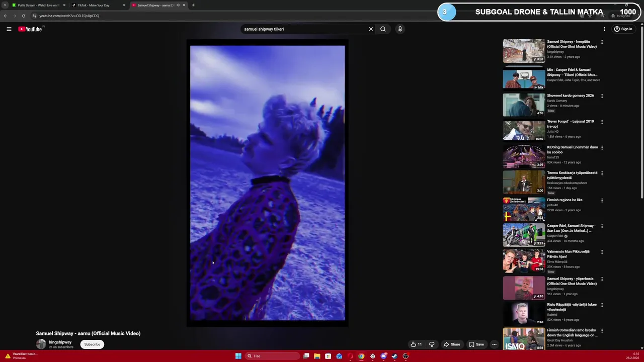Open YouTube settings three-dot menu in header
The height and width of the screenshot is (362, 644).
click(604, 29)
